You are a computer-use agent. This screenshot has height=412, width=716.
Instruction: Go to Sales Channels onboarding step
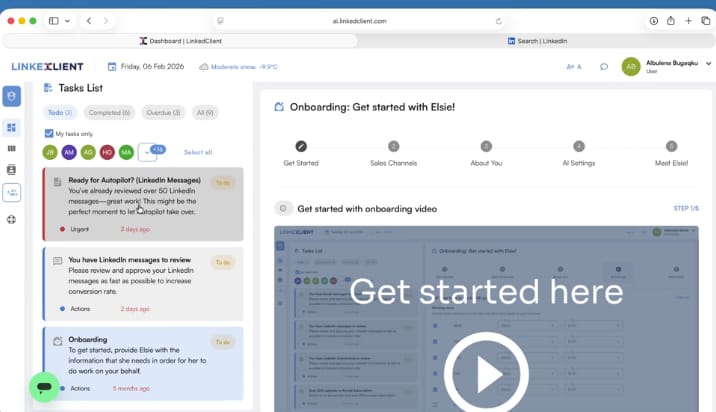click(x=394, y=153)
